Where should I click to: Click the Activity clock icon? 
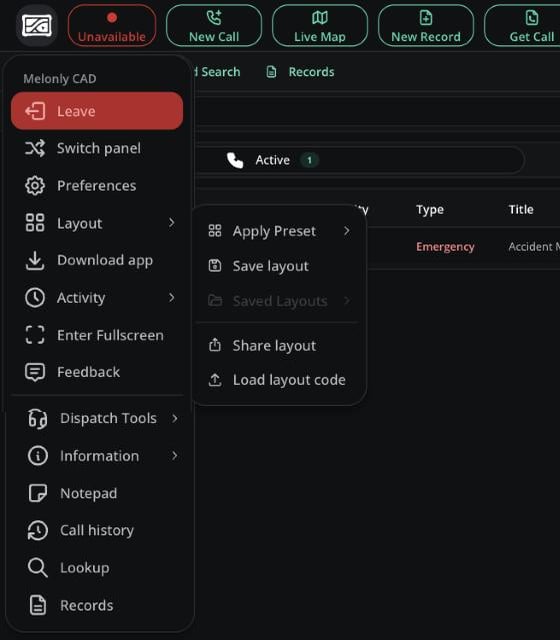coord(35,298)
